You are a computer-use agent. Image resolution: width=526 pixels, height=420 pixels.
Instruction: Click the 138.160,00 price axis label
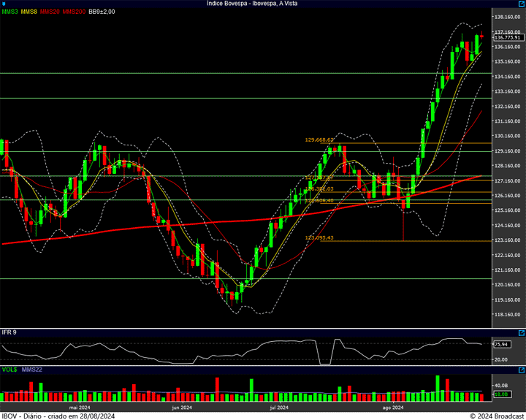506,18
